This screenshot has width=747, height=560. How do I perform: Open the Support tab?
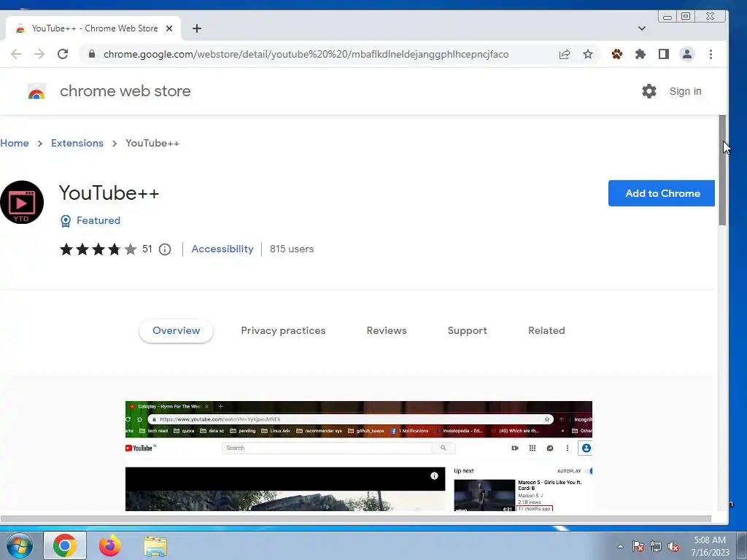(468, 331)
